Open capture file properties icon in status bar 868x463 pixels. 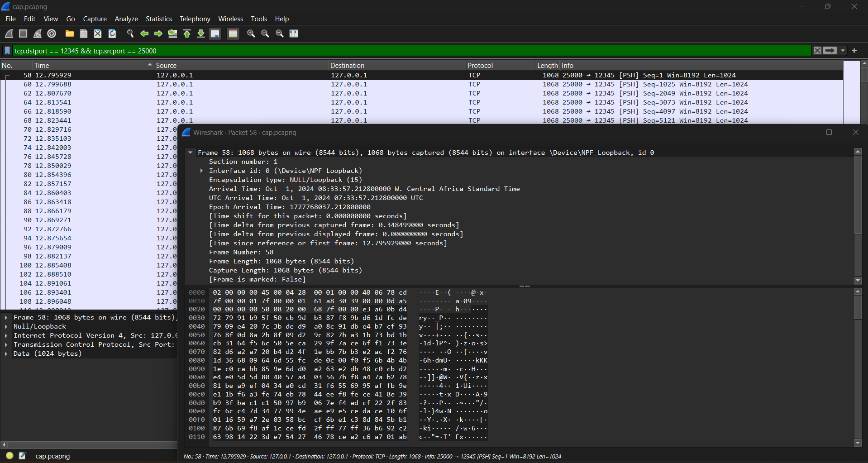22,456
